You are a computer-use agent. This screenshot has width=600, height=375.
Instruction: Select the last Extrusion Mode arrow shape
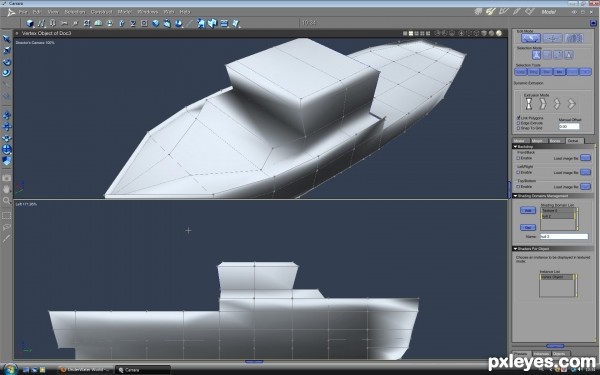pos(571,104)
